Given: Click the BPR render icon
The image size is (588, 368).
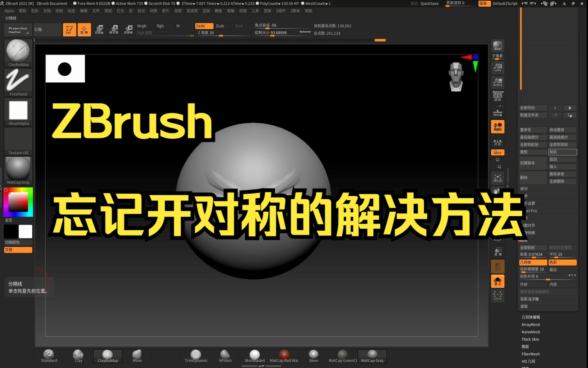Looking at the screenshot, I should pos(497,46).
